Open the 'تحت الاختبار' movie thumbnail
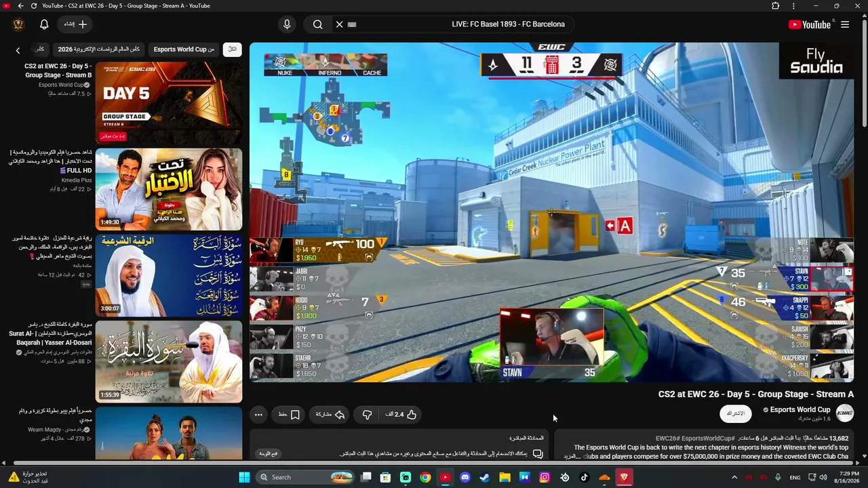Image resolution: width=868 pixels, height=488 pixels. coord(169,190)
